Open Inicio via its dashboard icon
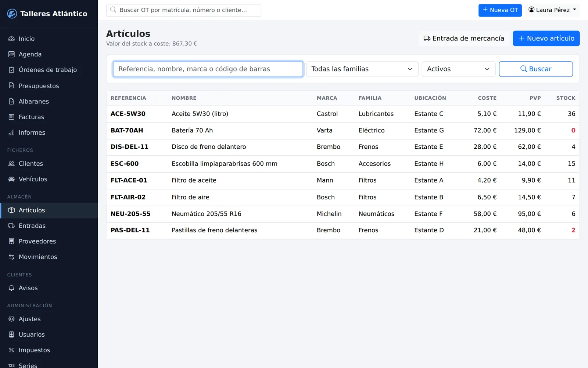The height and width of the screenshot is (368, 588). pyautogui.click(x=11, y=39)
